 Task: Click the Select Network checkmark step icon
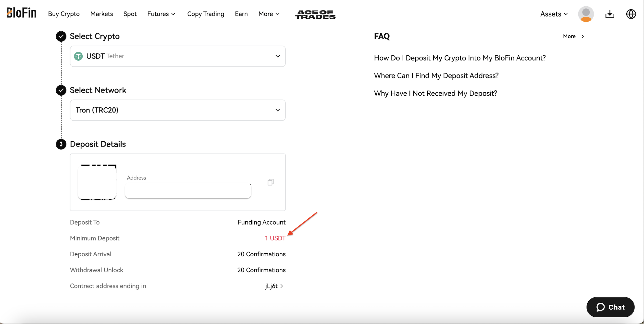[61, 90]
